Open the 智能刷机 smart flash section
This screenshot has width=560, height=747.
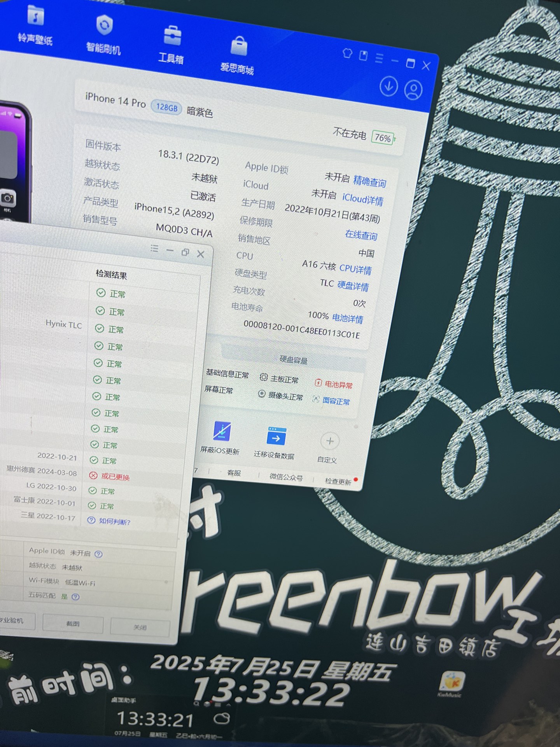click(x=103, y=35)
